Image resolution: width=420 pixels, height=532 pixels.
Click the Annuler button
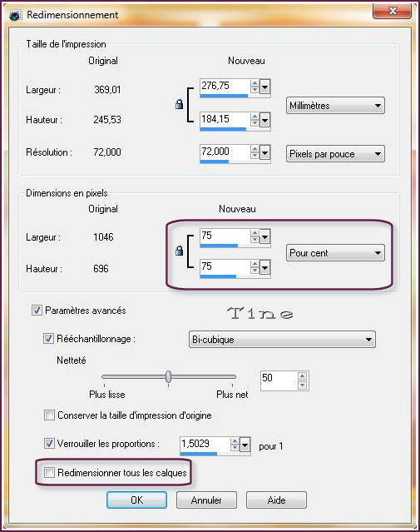[206, 500]
